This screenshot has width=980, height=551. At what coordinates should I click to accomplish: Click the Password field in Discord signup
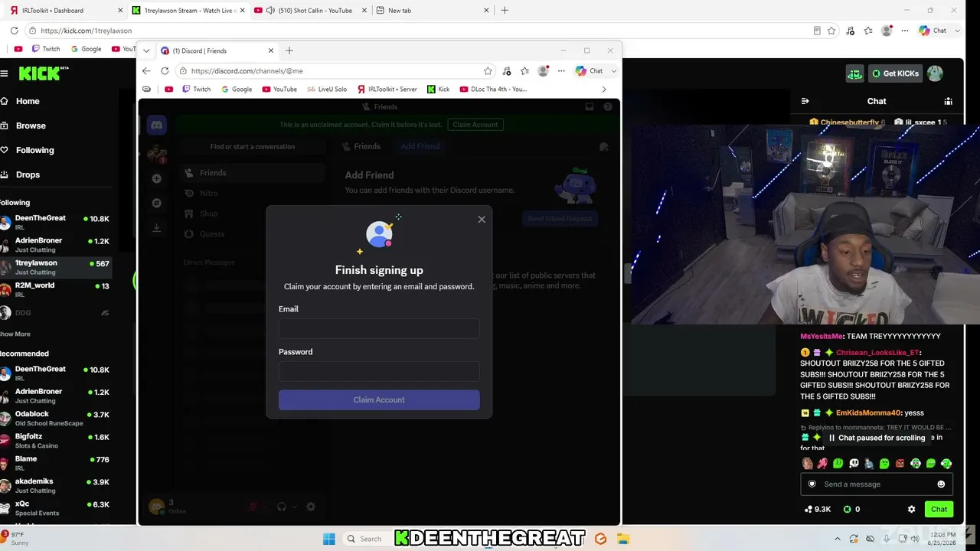[x=379, y=371]
